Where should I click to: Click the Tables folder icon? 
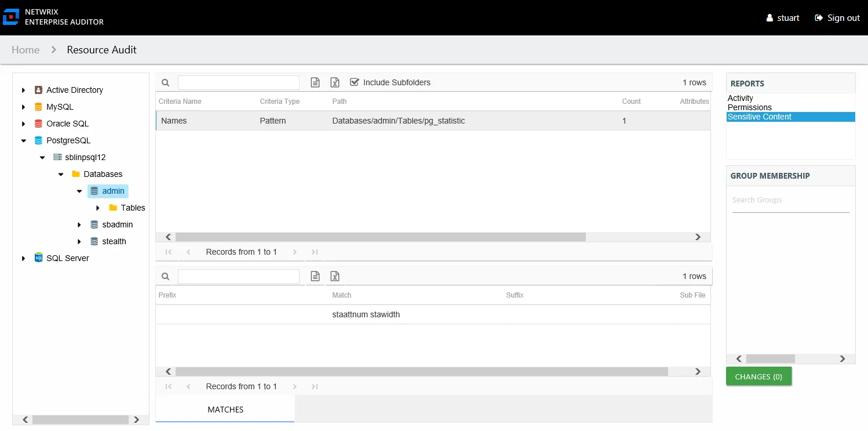(x=113, y=208)
